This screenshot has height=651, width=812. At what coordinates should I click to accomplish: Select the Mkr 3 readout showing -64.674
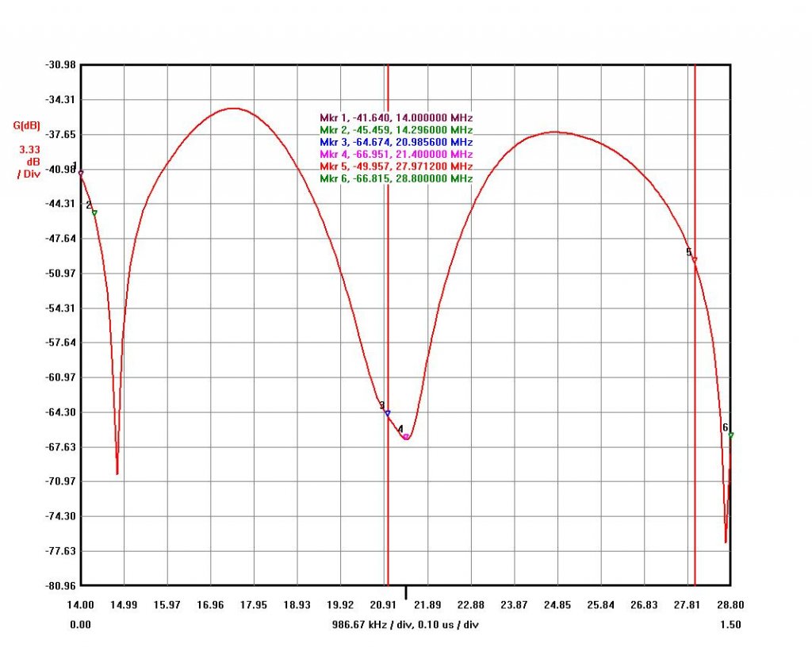tap(396, 142)
